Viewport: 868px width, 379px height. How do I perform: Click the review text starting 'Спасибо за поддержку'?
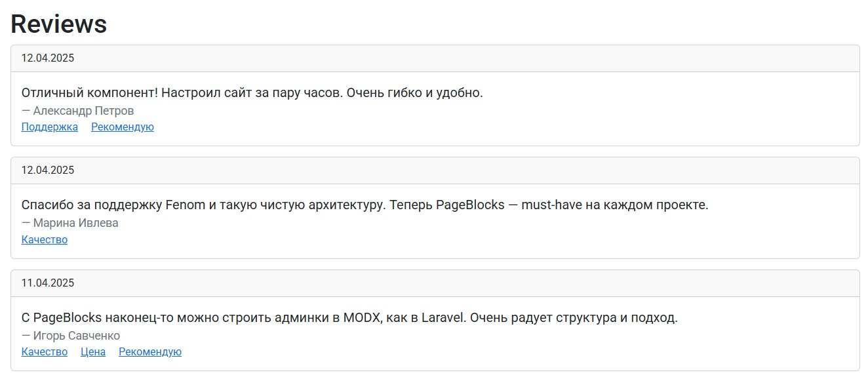click(365, 205)
